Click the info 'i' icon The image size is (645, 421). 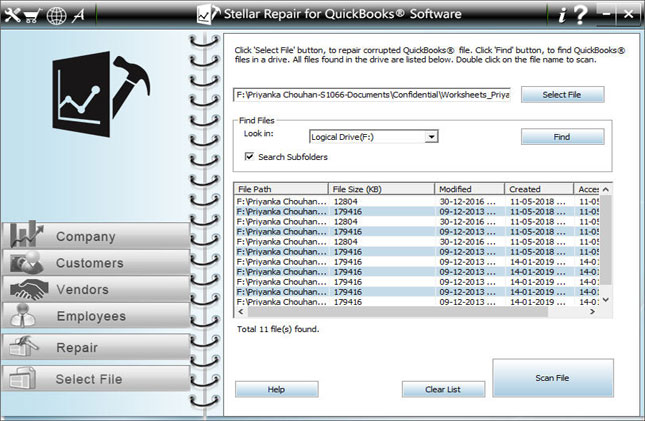[562, 15]
